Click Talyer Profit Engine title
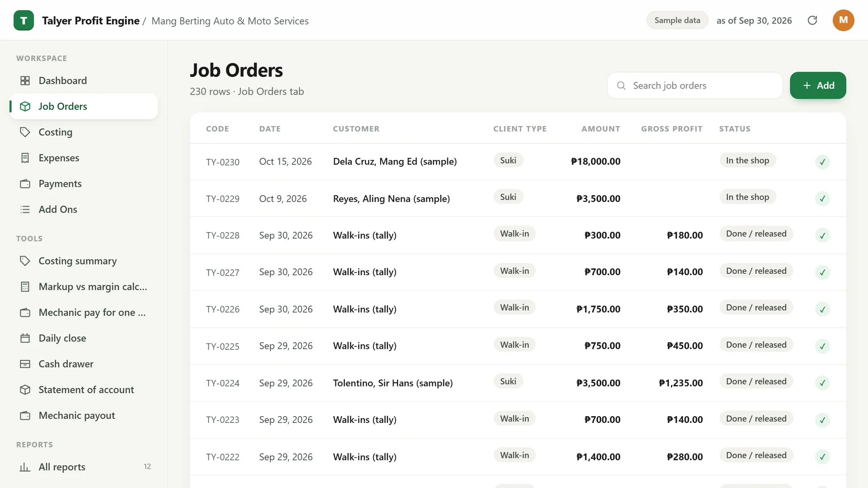Screen dimensions: 868x488 [91, 21]
